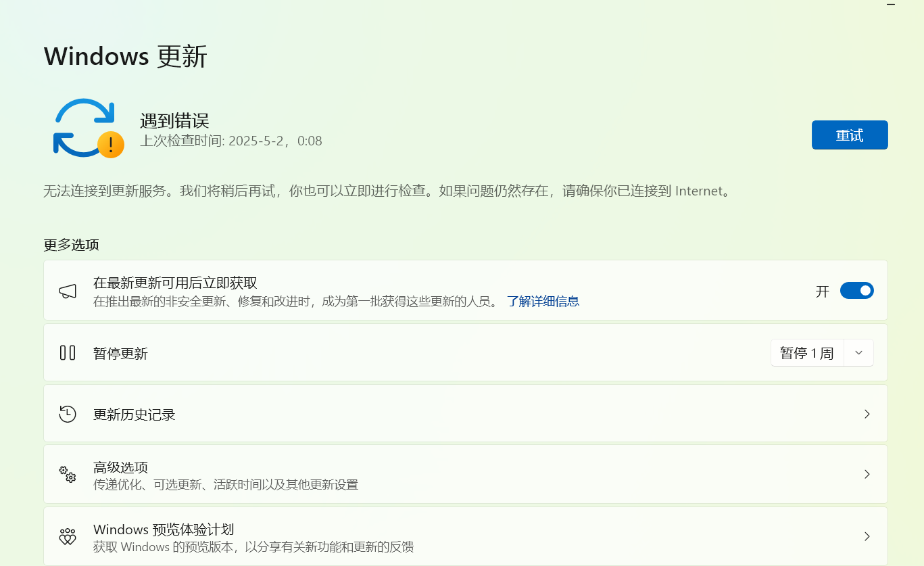Expand Windows 预览体验计划 with its chevron
The height and width of the screenshot is (566, 924).
[x=867, y=537]
